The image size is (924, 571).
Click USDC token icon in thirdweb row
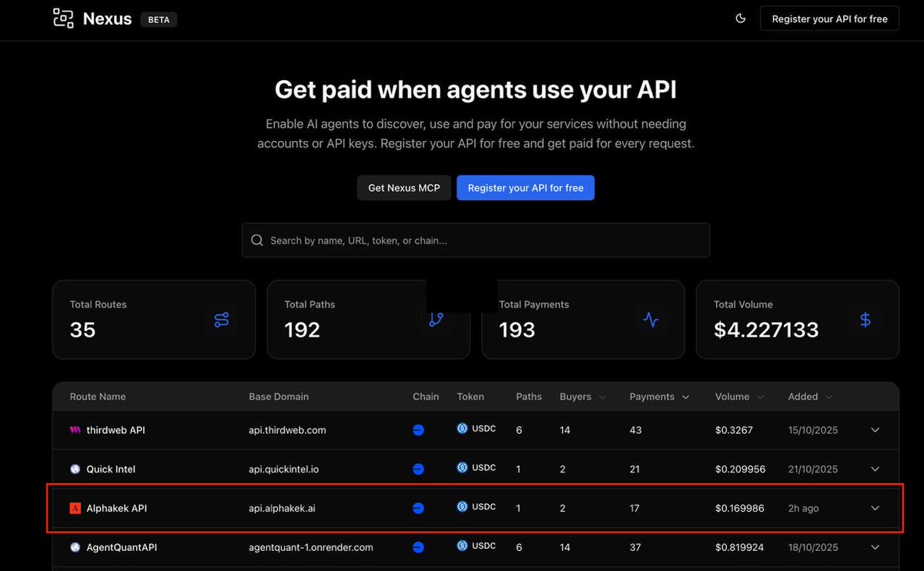(463, 428)
